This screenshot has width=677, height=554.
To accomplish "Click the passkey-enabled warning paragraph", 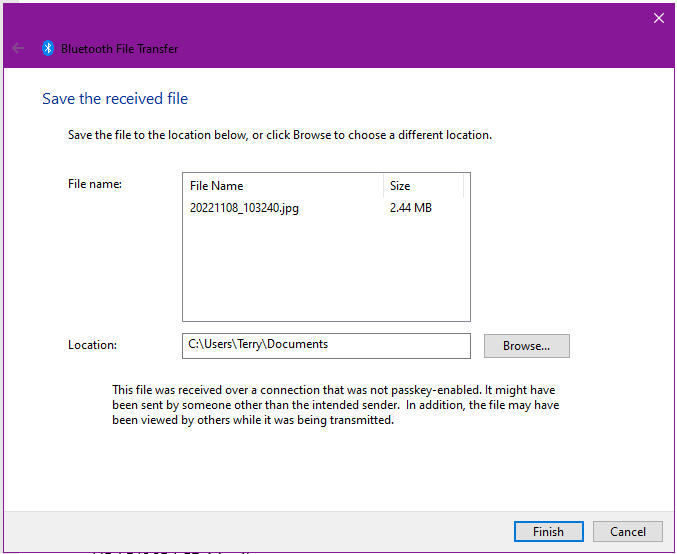I will click(x=335, y=405).
